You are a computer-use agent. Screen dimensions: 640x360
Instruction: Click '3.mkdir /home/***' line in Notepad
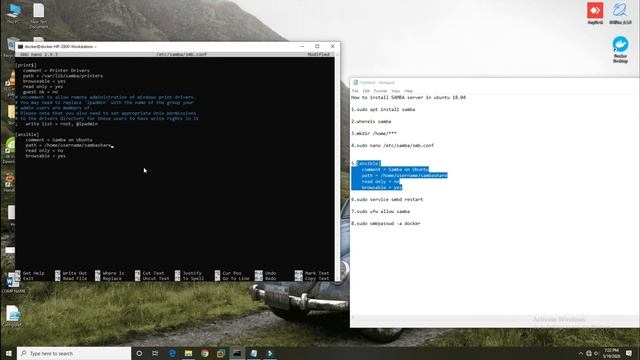(374, 133)
